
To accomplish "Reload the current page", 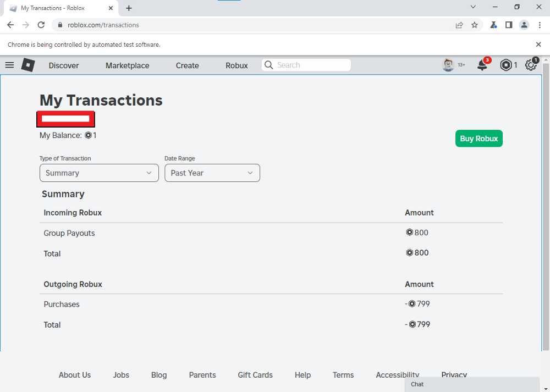I will [41, 25].
